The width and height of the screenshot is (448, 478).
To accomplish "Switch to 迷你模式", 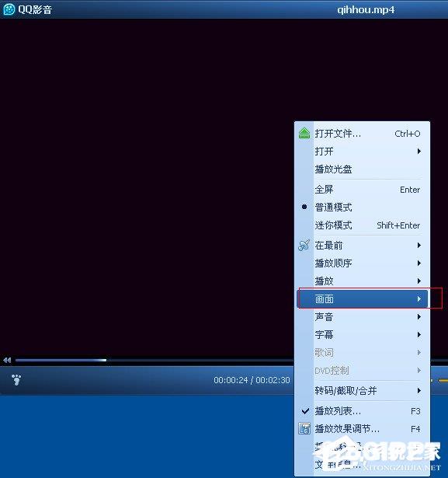I will tap(362, 225).
